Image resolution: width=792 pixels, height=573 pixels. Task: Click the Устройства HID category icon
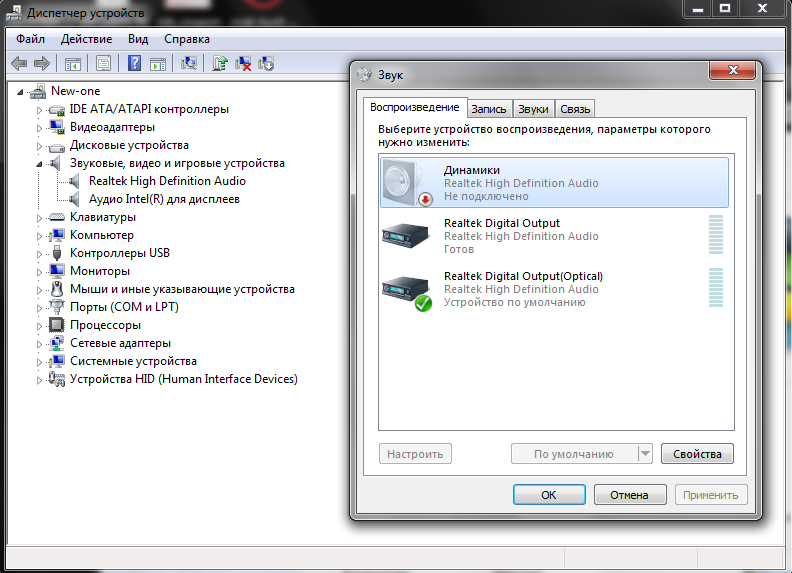pyautogui.click(x=57, y=379)
